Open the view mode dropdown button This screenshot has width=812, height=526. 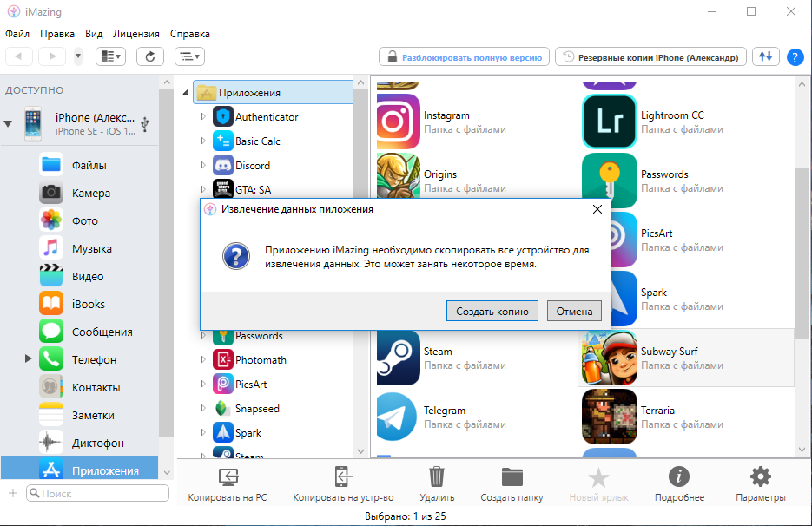[x=111, y=56]
